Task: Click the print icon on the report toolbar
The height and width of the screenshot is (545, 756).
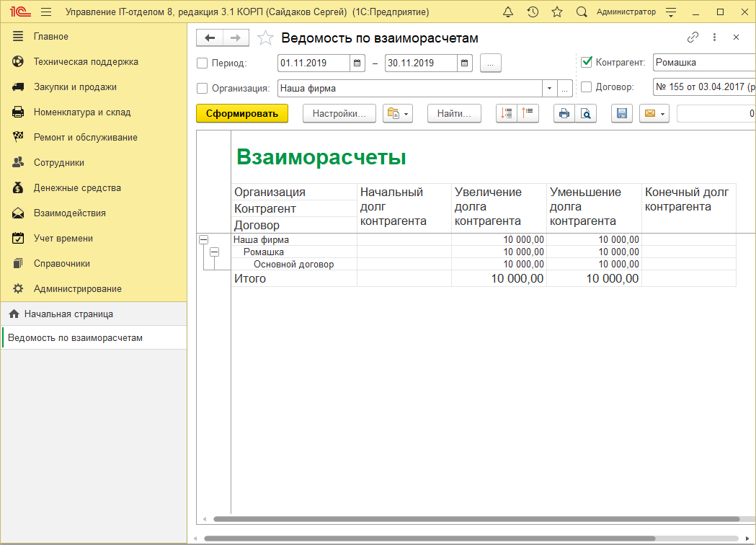Action: 564,113
